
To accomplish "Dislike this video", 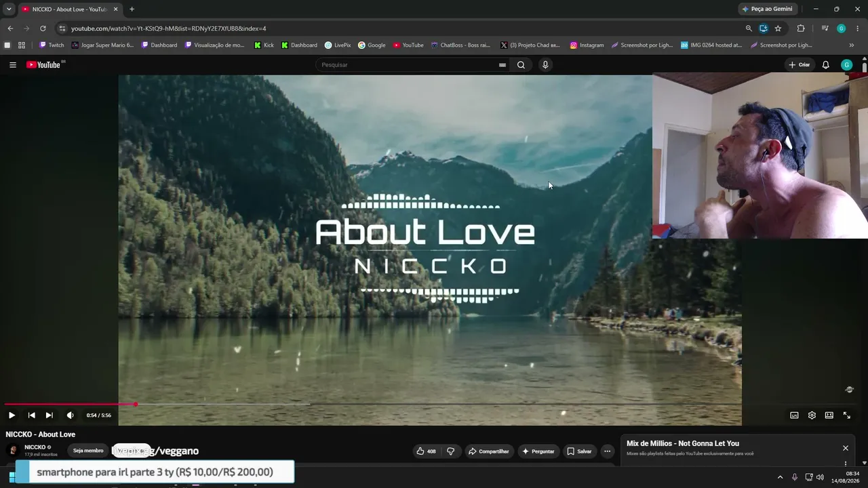I will [450, 451].
